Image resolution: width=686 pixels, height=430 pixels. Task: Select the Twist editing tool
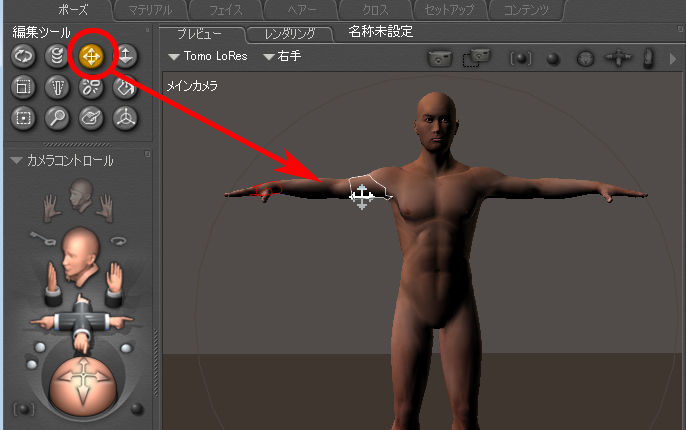tap(57, 56)
